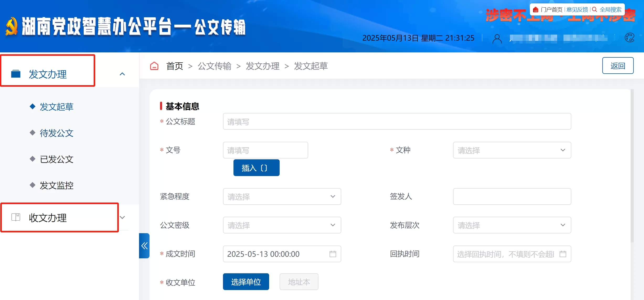Open the 文种 dropdown
The width and height of the screenshot is (644, 300).
click(x=512, y=150)
